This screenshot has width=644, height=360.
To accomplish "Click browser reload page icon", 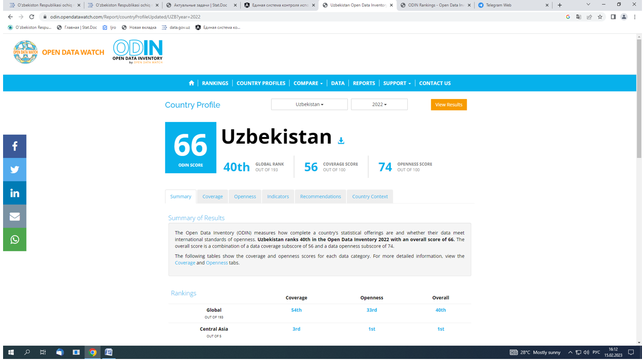I will pyautogui.click(x=32, y=17).
